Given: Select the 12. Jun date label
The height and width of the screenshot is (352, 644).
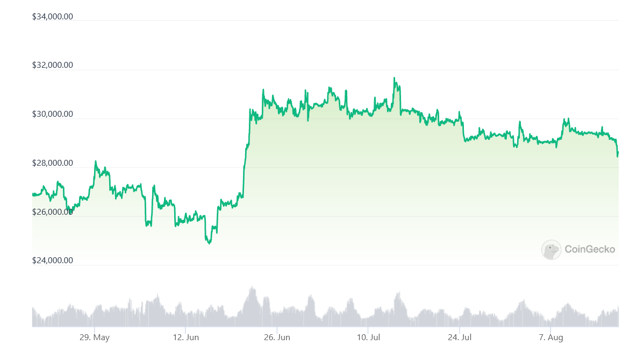Looking at the screenshot, I should [185, 337].
